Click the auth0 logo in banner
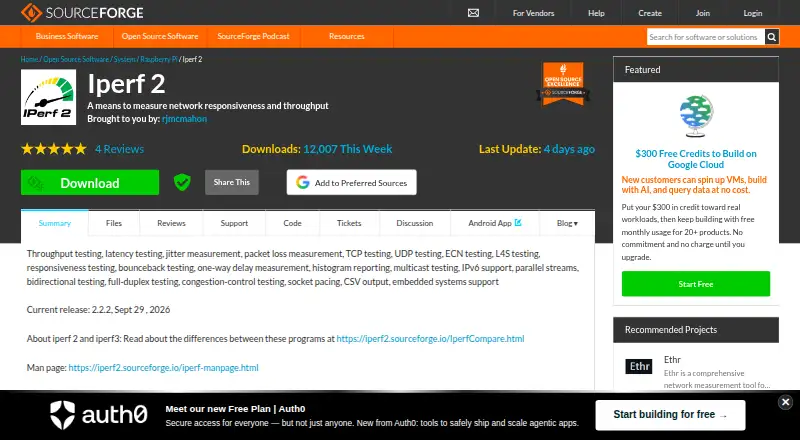This screenshot has height=440, width=800. [99, 414]
